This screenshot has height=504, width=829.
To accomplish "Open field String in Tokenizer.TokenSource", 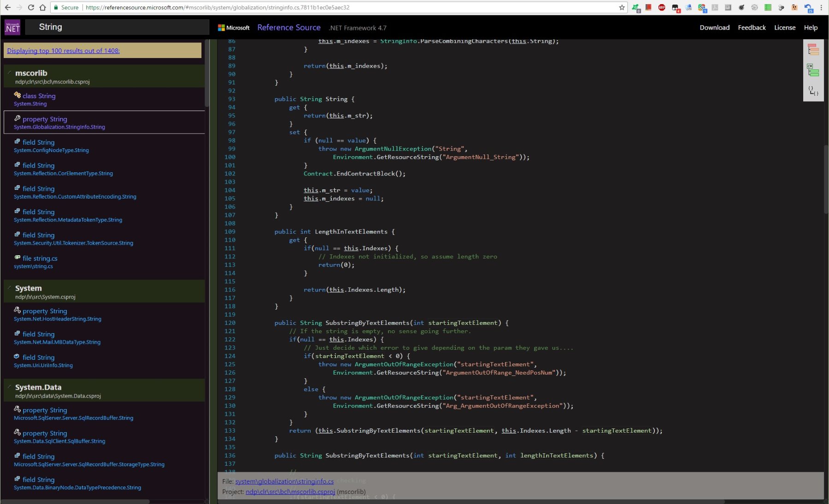I will [x=104, y=239].
